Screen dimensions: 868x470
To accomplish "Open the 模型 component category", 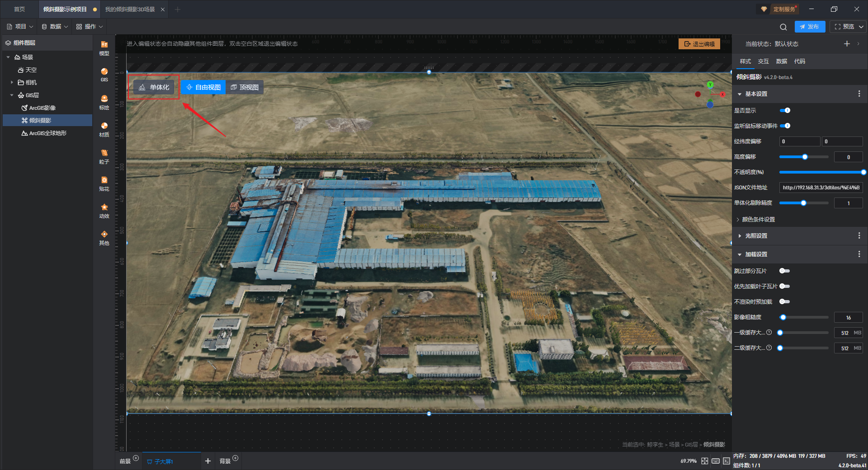I will click(x=104, y=48).
